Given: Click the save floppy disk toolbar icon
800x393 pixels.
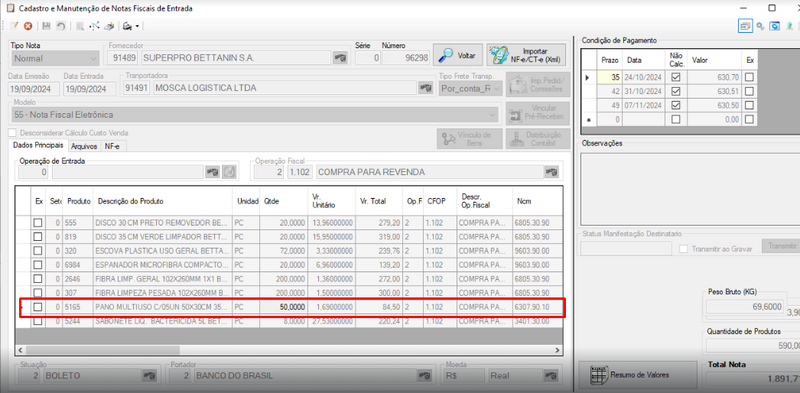Looking at the screenshot, I should (46, 26).
